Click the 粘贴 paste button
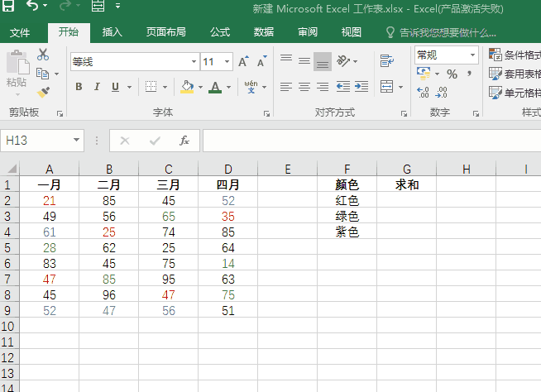This screenshot has width=541, height=392. [x=17, y=71]
